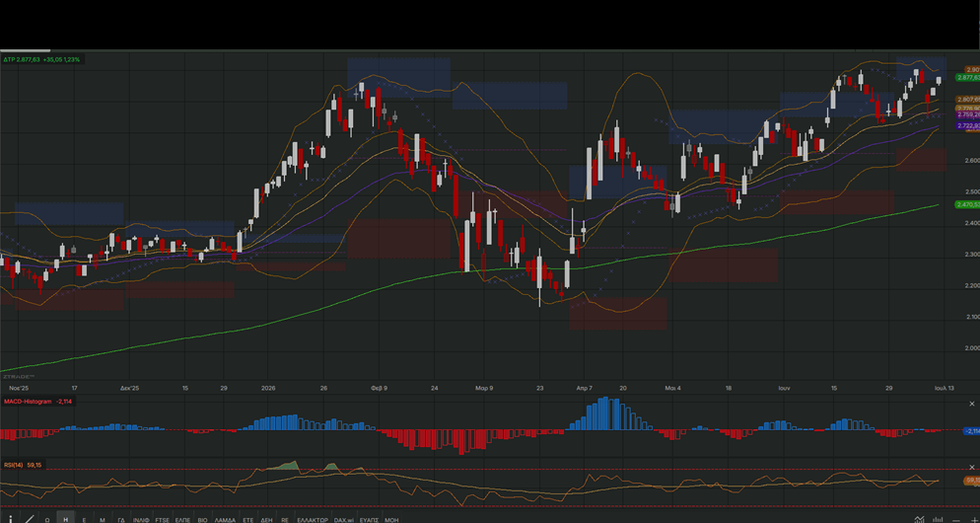
Task: Close the MACD-Histogram indicator panel
Action: (x=972, y=404)
